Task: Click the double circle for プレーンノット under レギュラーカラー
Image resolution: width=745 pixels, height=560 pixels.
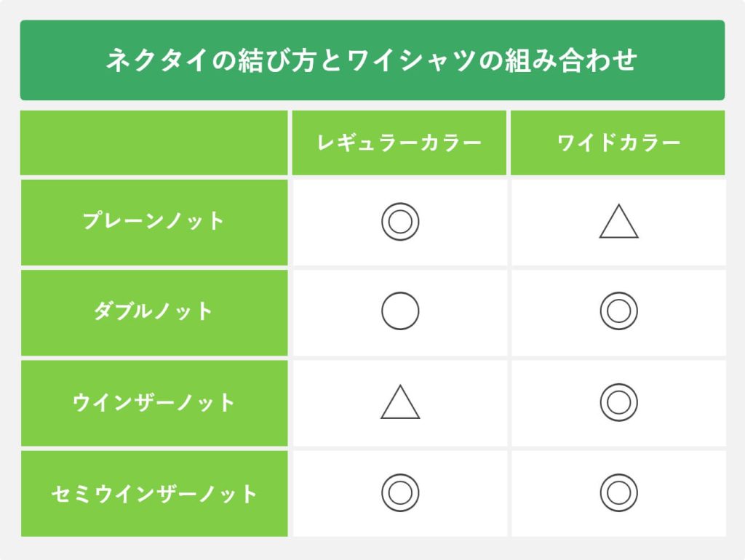Action: pos(400,222)
